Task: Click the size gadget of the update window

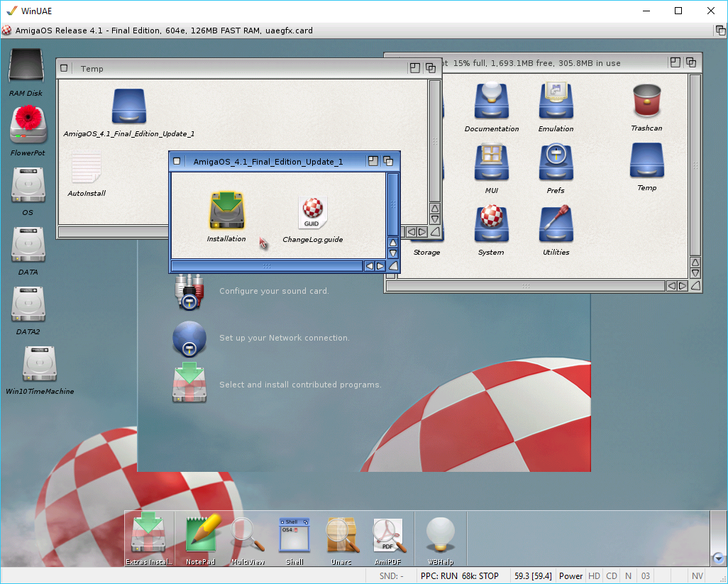Action: [393, 266]
